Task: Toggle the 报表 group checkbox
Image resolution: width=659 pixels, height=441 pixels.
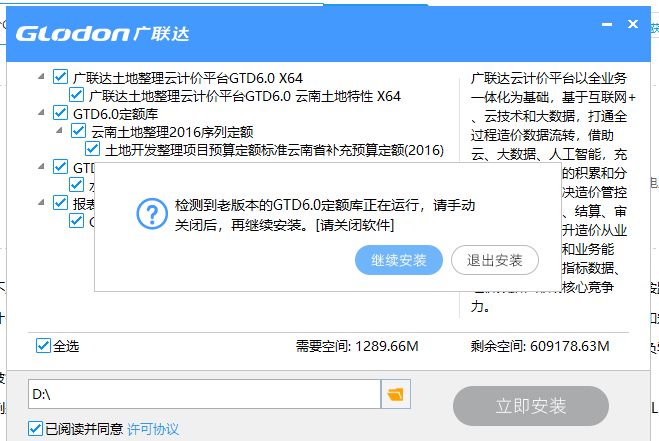Action: pyautogui.click(x=61, y=203)
